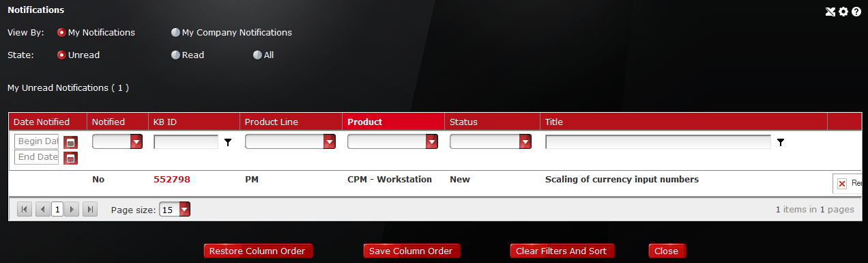Go to previous page of results
This screenshot has width=868, height=263.
42,210
